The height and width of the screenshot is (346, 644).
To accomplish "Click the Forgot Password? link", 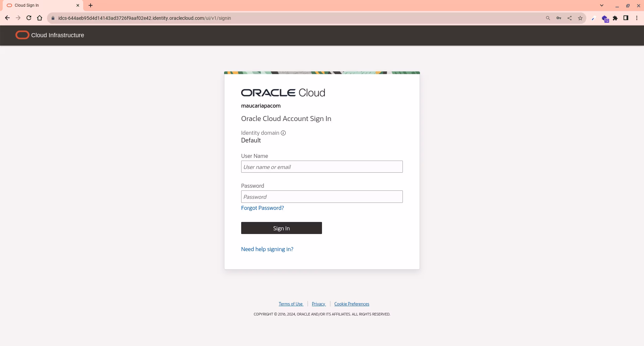I will (x=262, y=208).
